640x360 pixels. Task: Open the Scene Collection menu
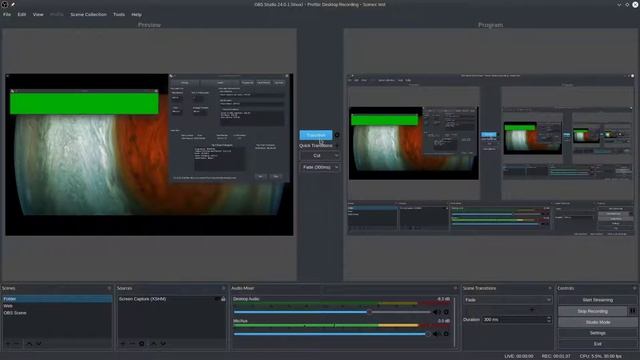pyautogui.click(x=88, y=14)
